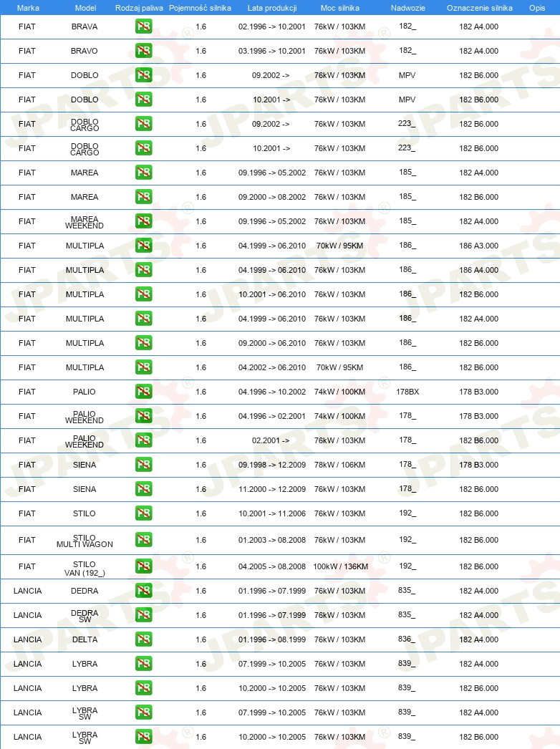Select the 186 A4.000 engine code

coord(479,271)
